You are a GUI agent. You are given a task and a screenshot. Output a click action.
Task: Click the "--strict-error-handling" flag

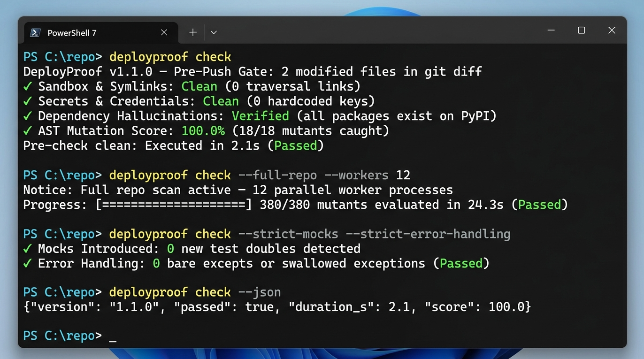[429, 234]
